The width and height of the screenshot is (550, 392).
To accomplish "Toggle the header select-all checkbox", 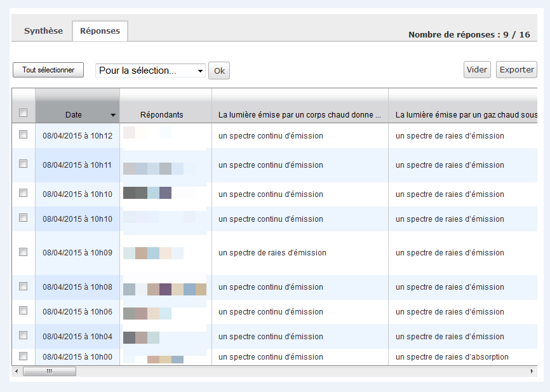I will (x=23, y=113).
